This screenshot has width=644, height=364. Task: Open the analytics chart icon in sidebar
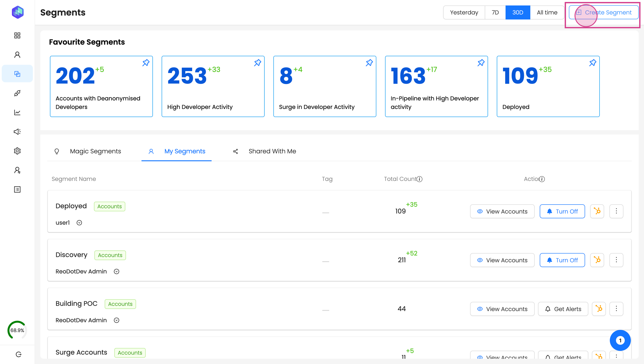[17, 112]
